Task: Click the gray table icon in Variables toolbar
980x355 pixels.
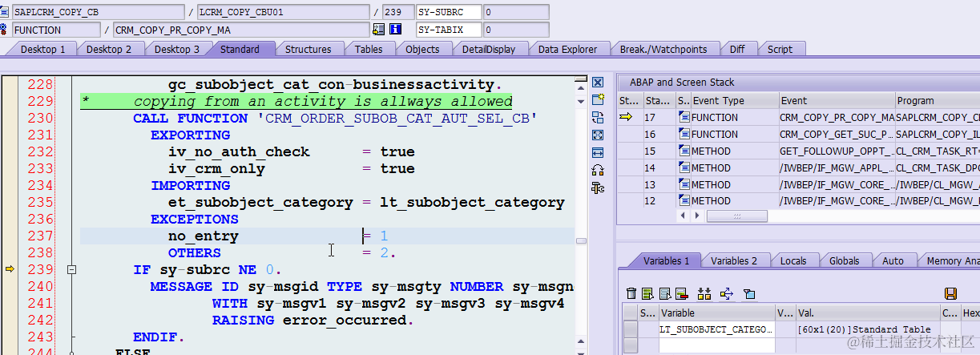Action: [664, 293]
